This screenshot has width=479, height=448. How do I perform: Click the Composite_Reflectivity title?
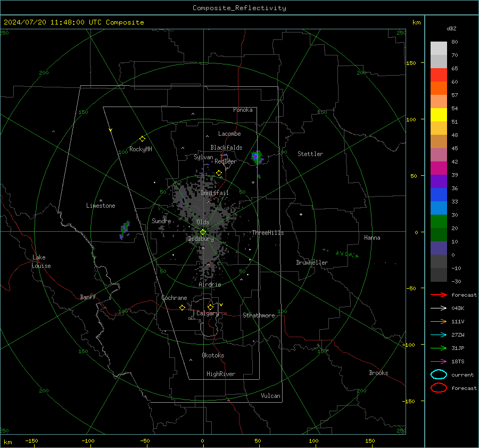pos(240,8)
